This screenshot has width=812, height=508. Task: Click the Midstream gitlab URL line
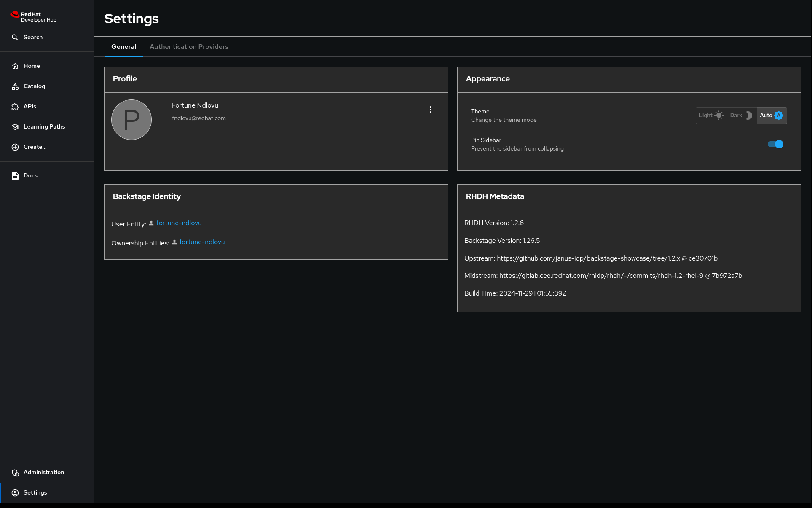pos(603,276)
